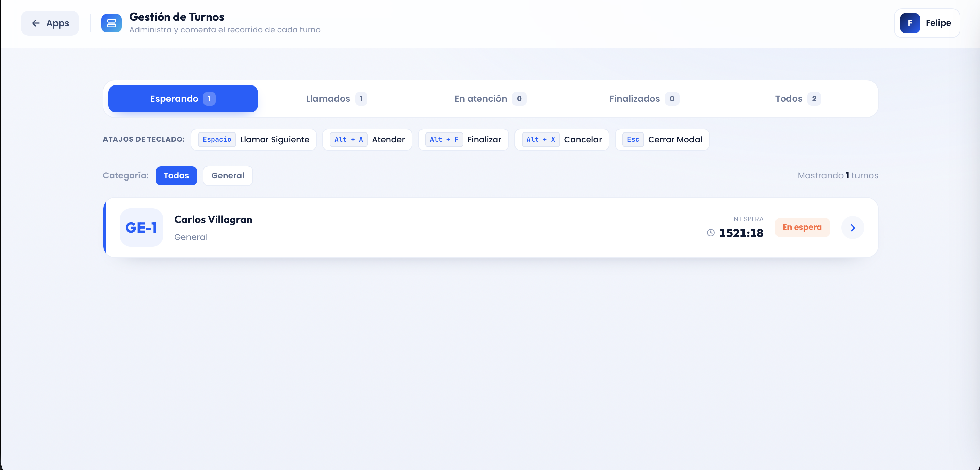The width and height of the screenshot is (980, 470).
Task: Click the name Carlos Villagran
Action: [213, 220]
